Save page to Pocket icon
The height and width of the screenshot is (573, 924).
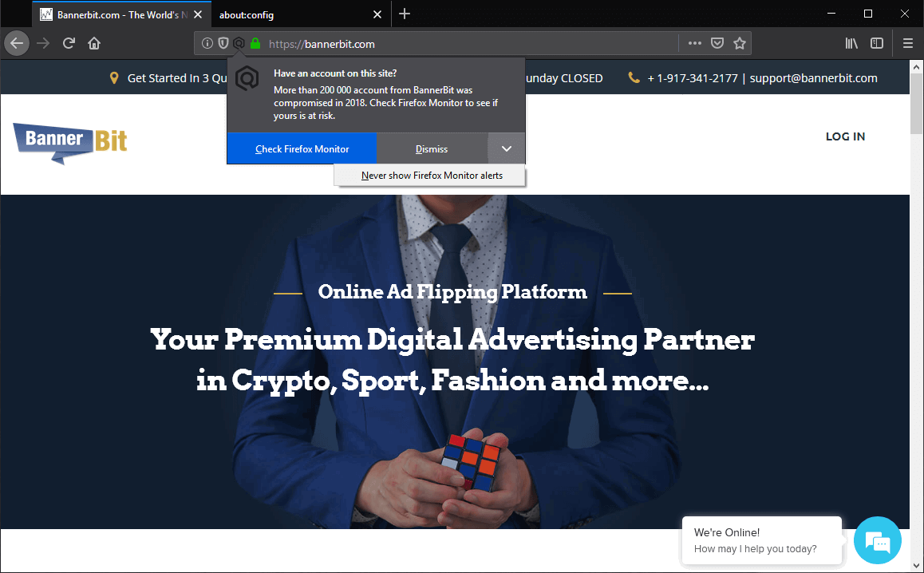717,43
